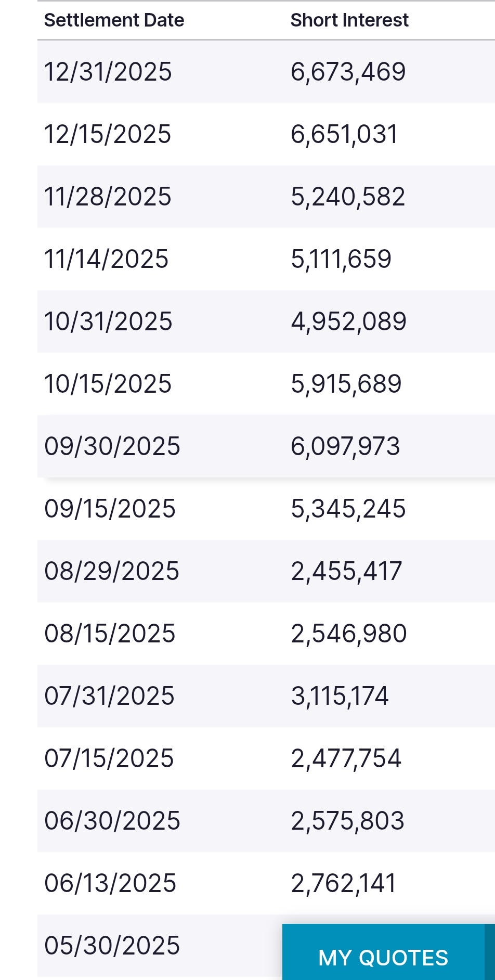This screenshot has width=495, height=980.
Task: Click the 12/15/2025 date row
Action: click(x=266, y=134)
